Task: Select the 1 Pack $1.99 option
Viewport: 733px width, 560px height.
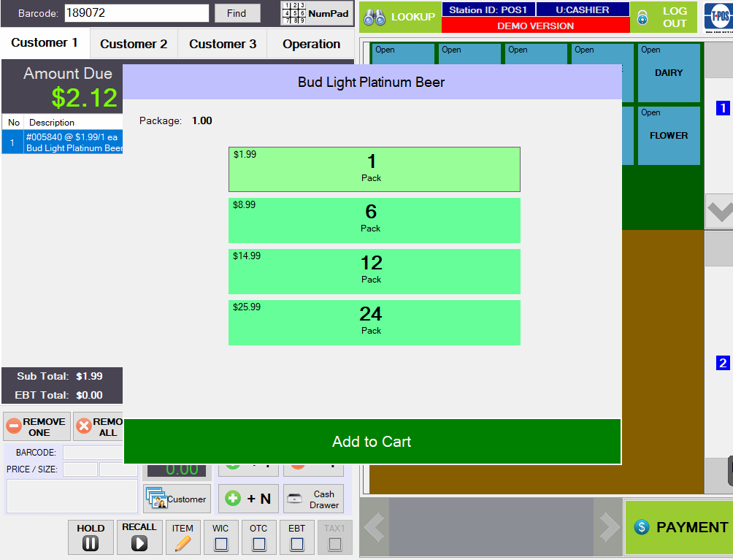Action: click(x=374, y=169)
